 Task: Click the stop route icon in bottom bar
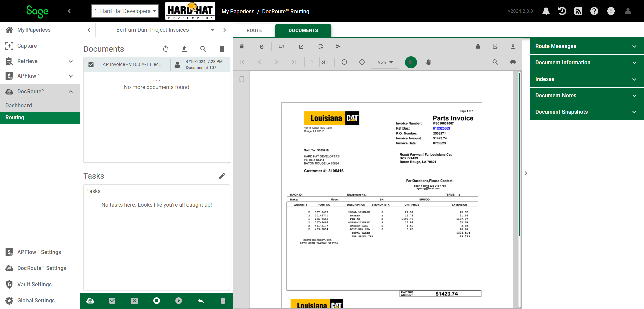pyautogui.click(x=157, y=301)
